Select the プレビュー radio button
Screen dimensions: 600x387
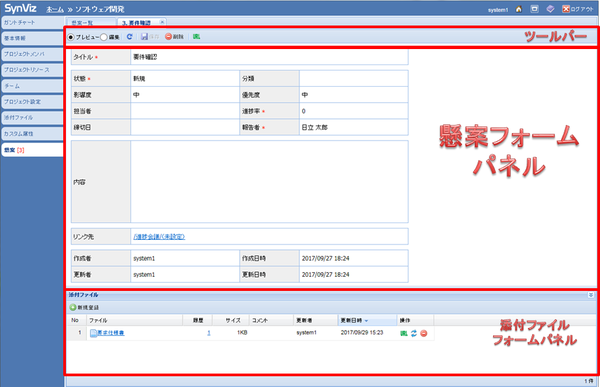pos(71,37)
